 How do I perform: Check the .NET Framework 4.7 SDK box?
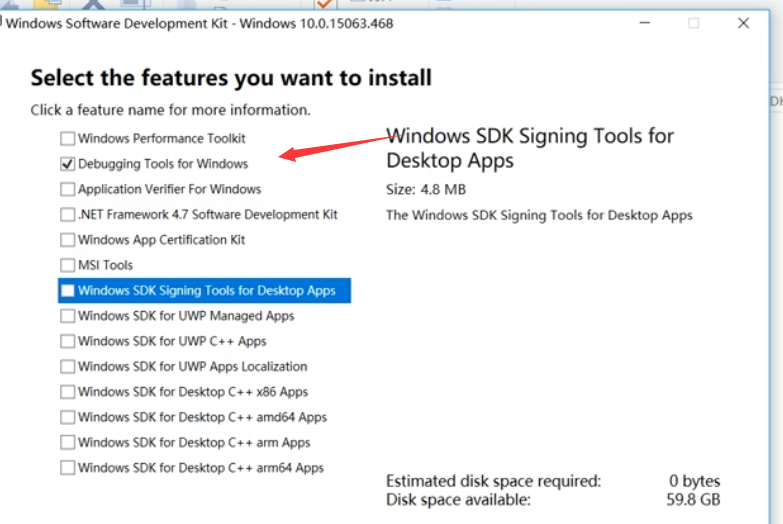pos(67,215)
